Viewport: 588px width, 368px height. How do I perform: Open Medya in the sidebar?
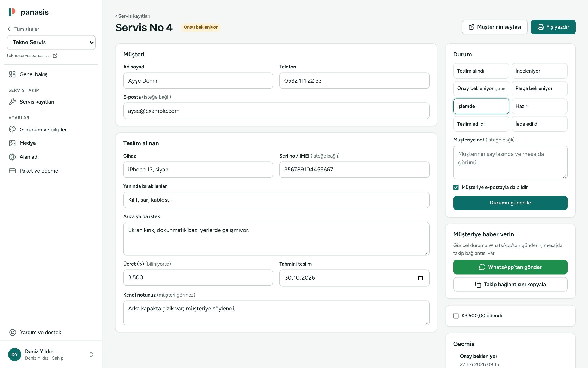pyautogui.click(x=51, y=143)
